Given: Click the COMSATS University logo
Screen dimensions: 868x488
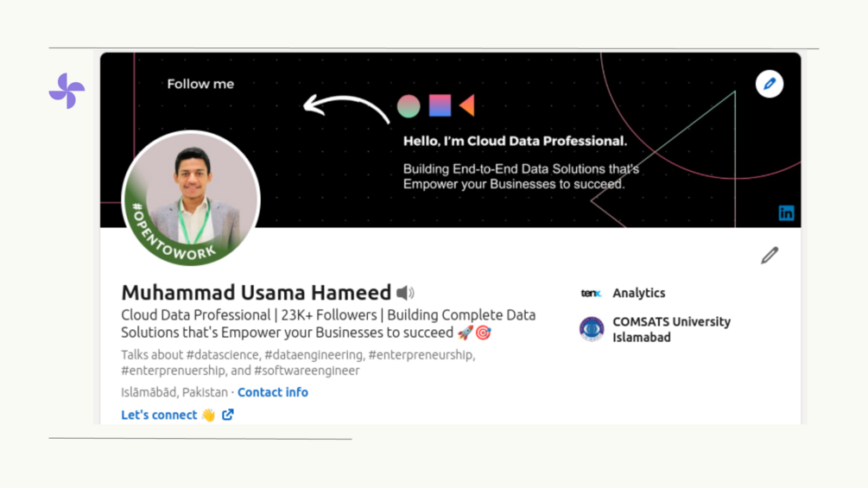Looking at the screenshot, I should point(592,329).
